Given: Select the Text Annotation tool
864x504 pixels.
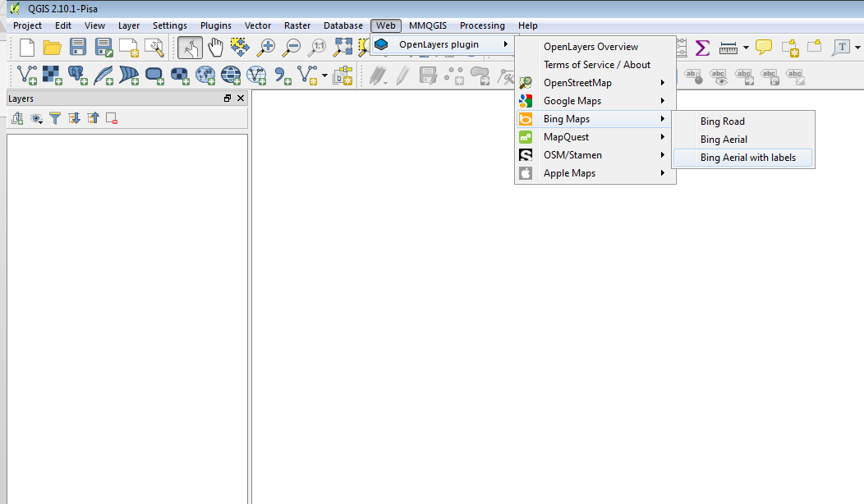Looking at the screenshot, I should pos(841,48).
